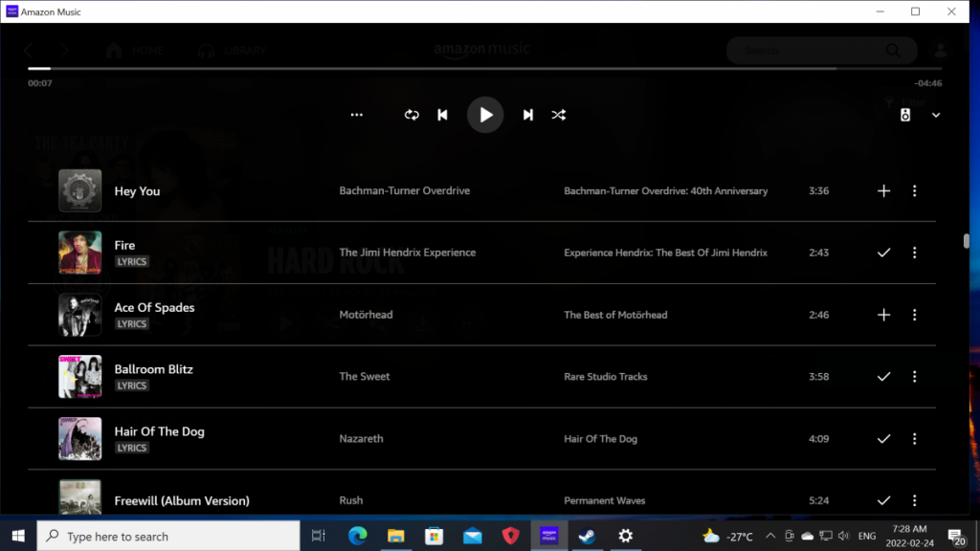Show hidden system tray icons
The width and height of the screenshot is (980, 551).
point(770,536)
